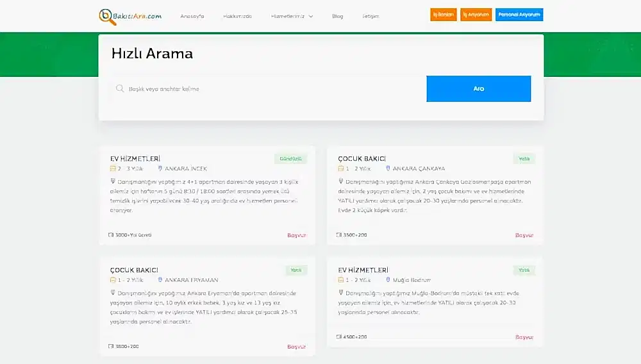Click location pin icon beside ANKARA ERYAMAN
The height and width of the screenshot is (364, 641).
pyautogui.click(x=160, y=280)
